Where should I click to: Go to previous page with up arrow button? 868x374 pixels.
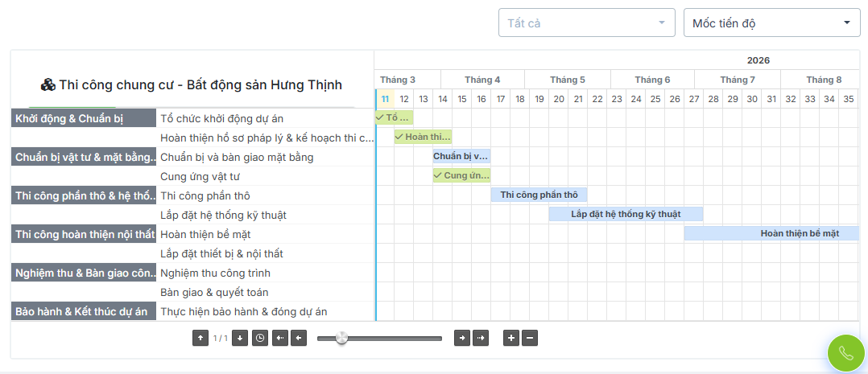pyautogui.click(x=200, y=338)
